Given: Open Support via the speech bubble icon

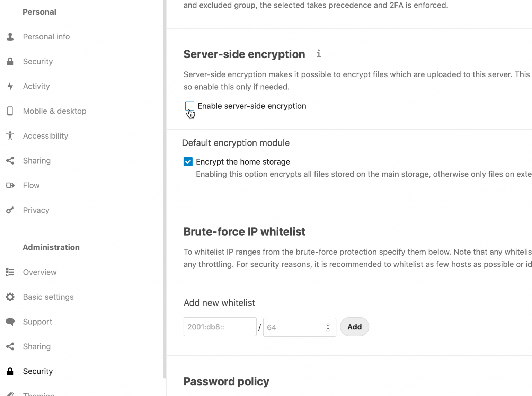Looking at the screenshot, I should tap(10, 322).
